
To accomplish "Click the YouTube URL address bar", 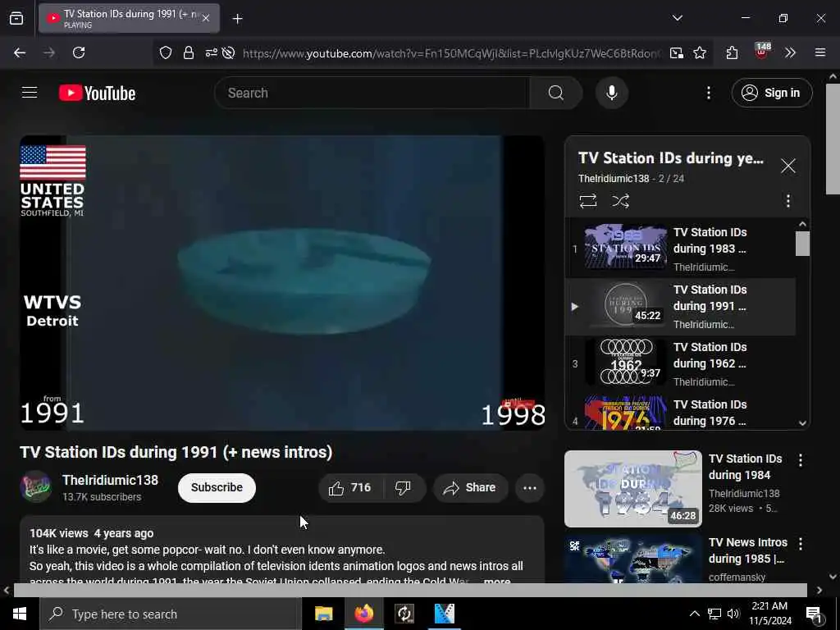I will [x=451, y=53].
